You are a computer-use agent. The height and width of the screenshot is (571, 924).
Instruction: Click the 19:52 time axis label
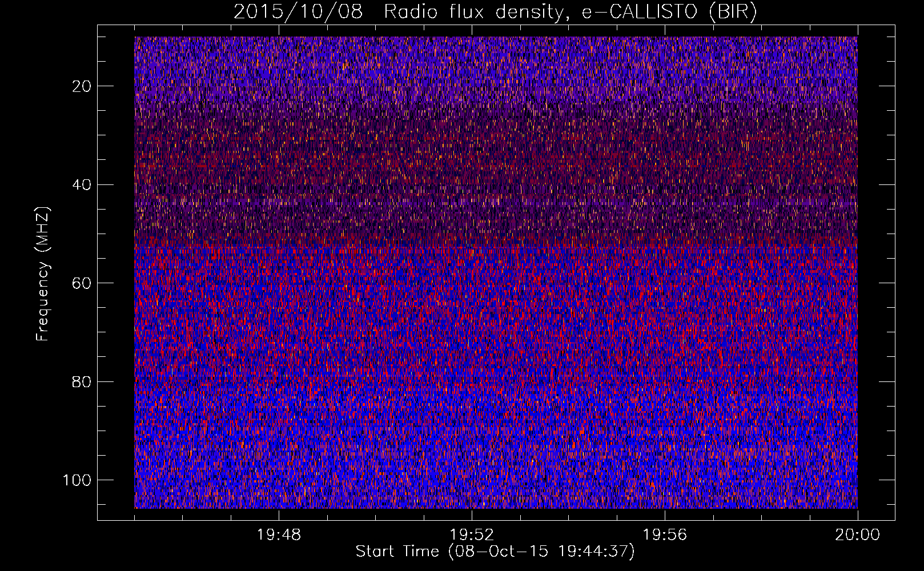pyautogui.click(x=472, y=535)
